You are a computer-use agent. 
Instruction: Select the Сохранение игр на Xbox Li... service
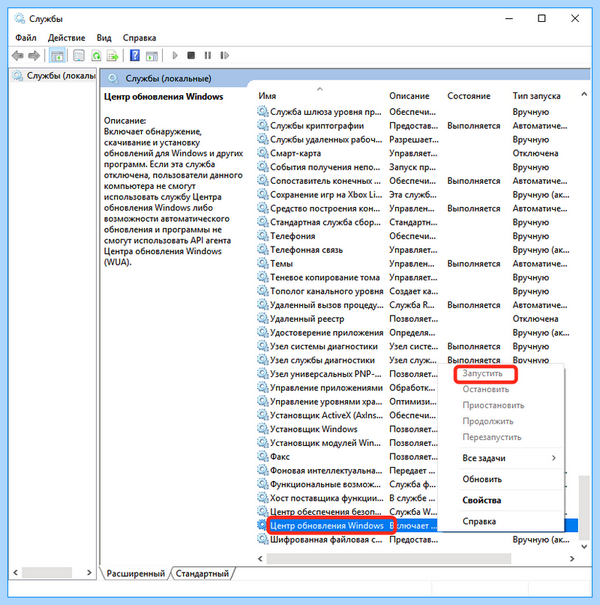tap(326, 194)
